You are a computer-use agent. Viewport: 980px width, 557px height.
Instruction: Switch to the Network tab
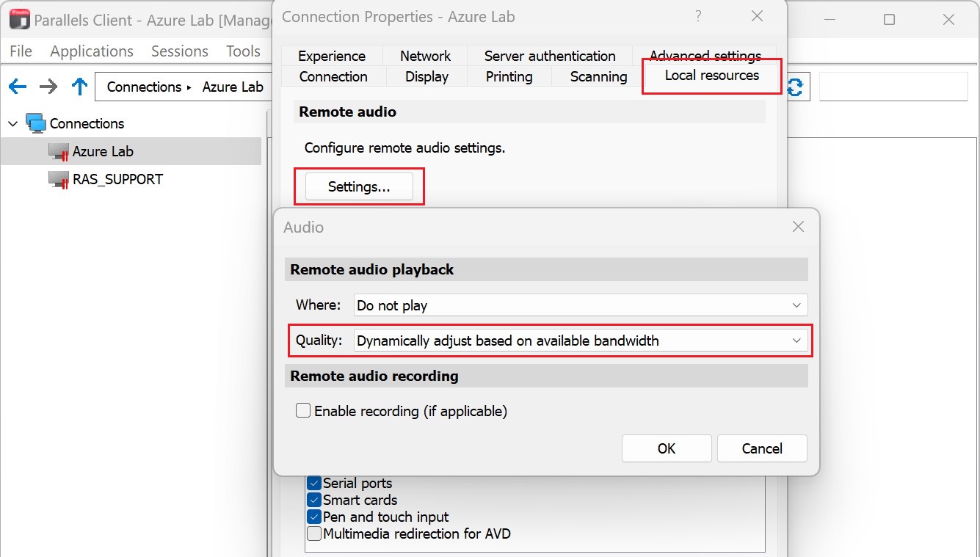[426, 56]
